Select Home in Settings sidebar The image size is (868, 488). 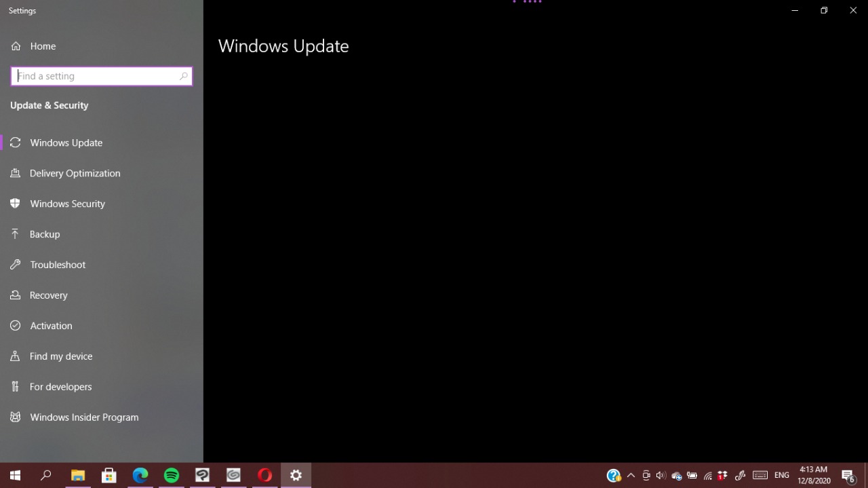pos(102,46)
